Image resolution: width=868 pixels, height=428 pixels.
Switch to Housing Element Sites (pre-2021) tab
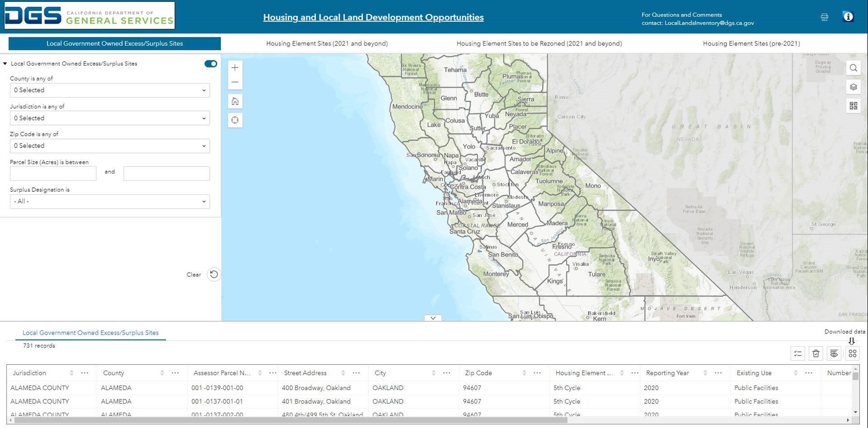(751, 43)
